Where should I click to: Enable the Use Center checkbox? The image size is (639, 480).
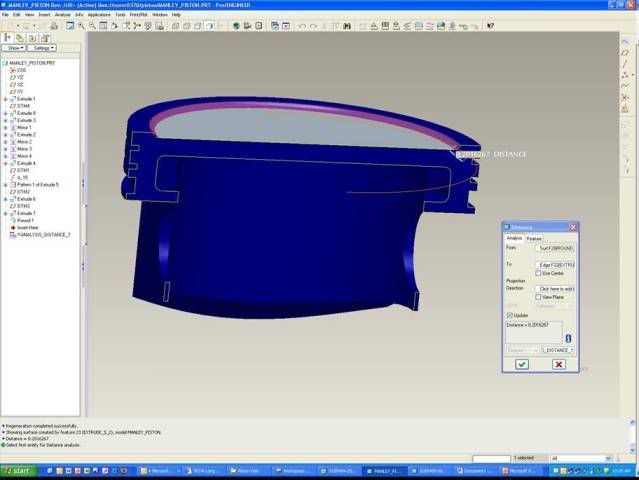pyautogui.click(x=538, y=273)
